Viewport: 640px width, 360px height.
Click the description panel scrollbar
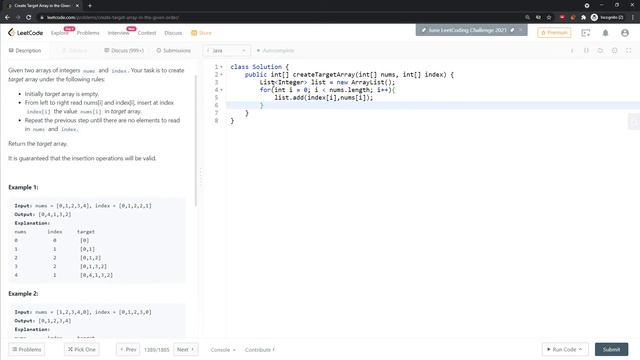pyautogui.click(x=196, y=141)
